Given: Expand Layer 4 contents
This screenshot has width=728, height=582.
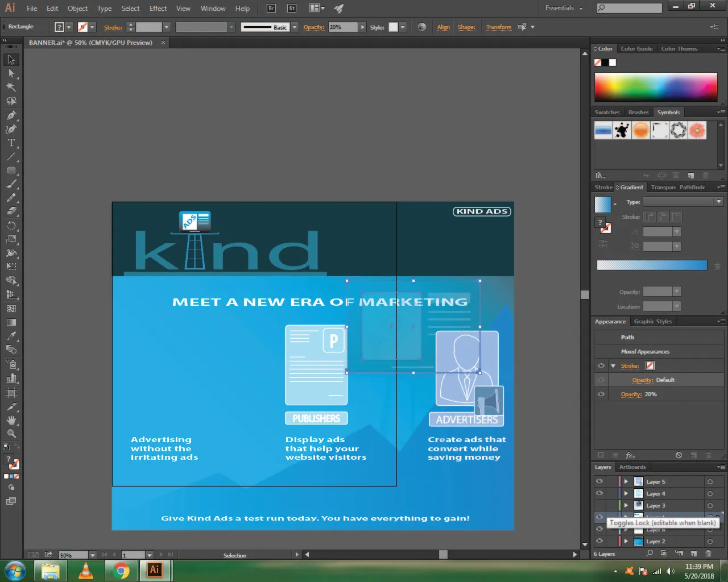Looking at the screenshot, I should point(626,493).
